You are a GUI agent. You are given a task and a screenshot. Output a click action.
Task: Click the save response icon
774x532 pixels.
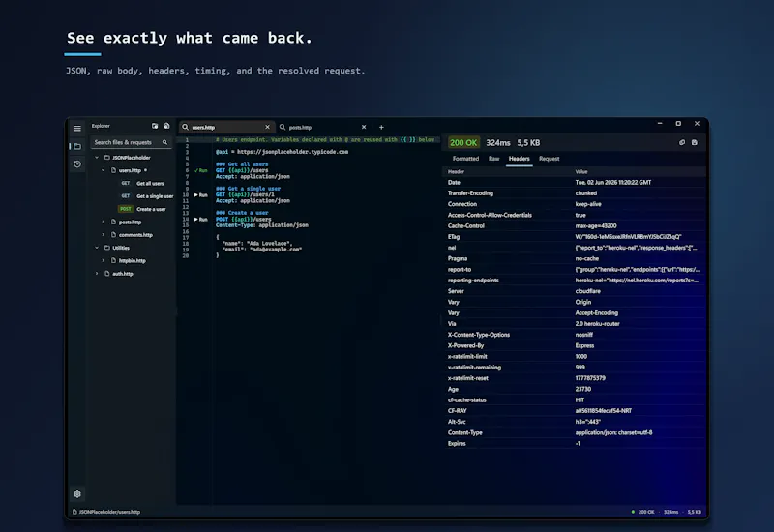coord(695,142)
